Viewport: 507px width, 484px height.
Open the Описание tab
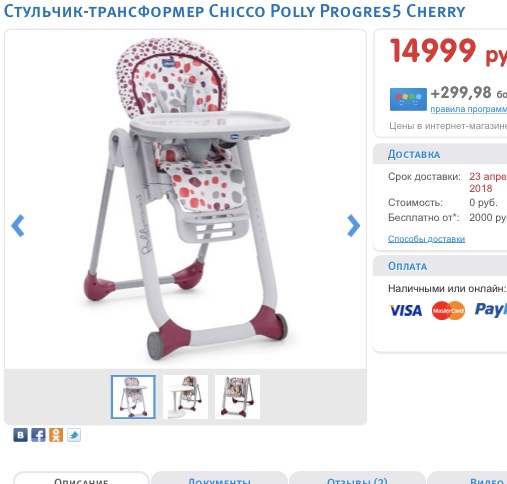point(81,479)
